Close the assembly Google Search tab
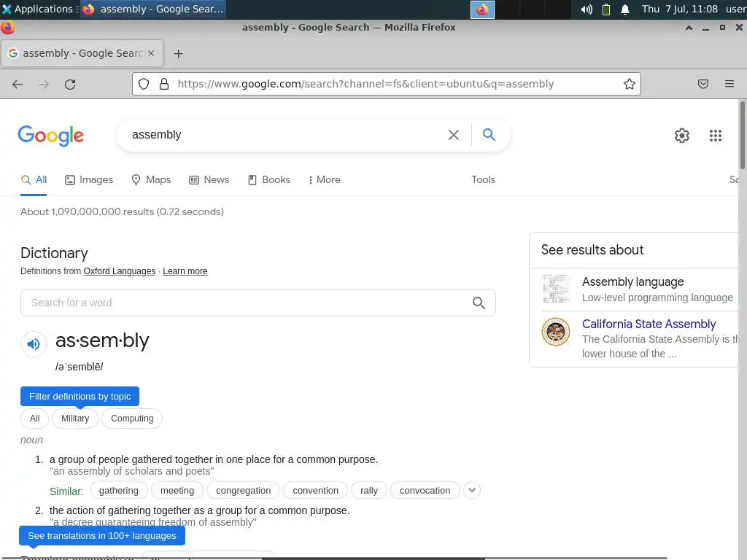 point(151,53)
